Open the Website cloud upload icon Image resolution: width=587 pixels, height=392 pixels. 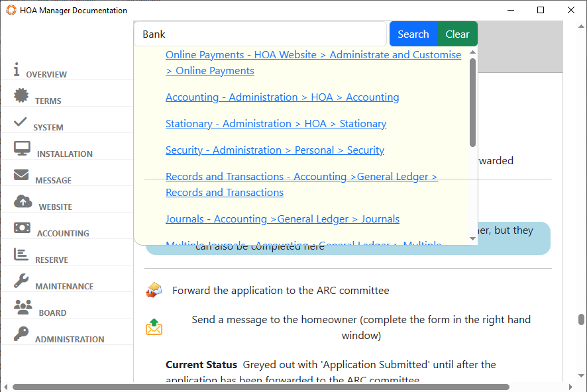(x=23, y=202)
